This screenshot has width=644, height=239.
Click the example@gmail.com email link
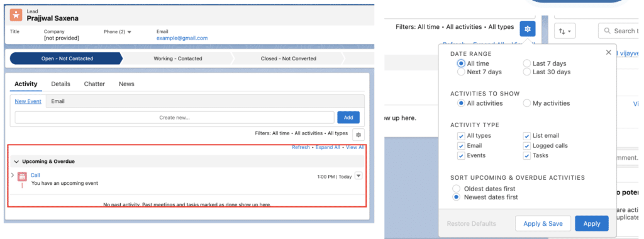tap(182, 38)
